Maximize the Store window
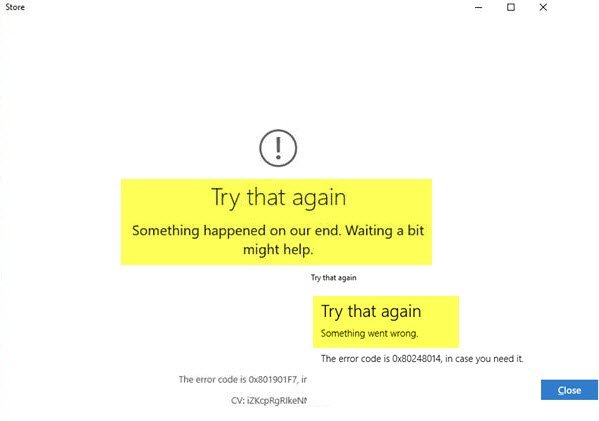 click(511, 7)
